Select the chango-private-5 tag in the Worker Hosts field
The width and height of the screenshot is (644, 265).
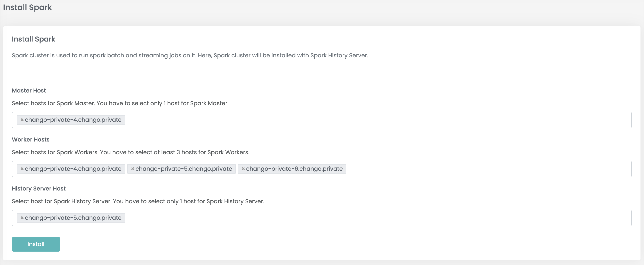pos(184,169)
